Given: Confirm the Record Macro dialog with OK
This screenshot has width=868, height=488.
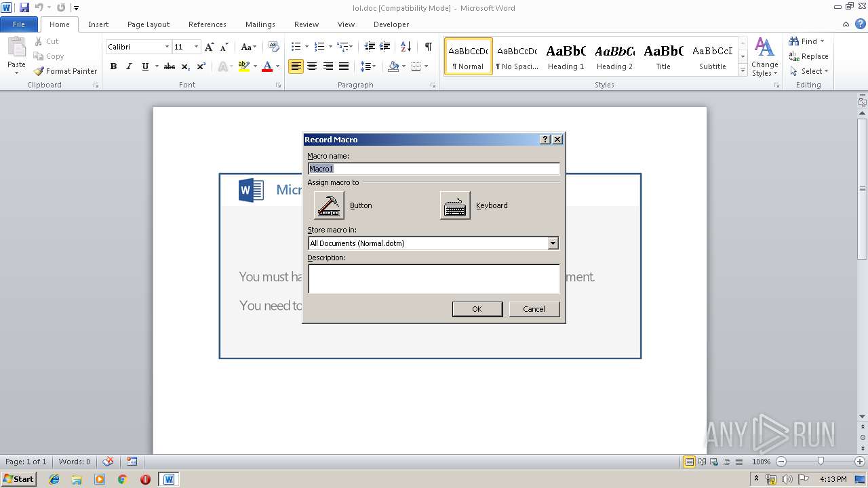Looking at the screenshot, I should (x=477, y=309).
